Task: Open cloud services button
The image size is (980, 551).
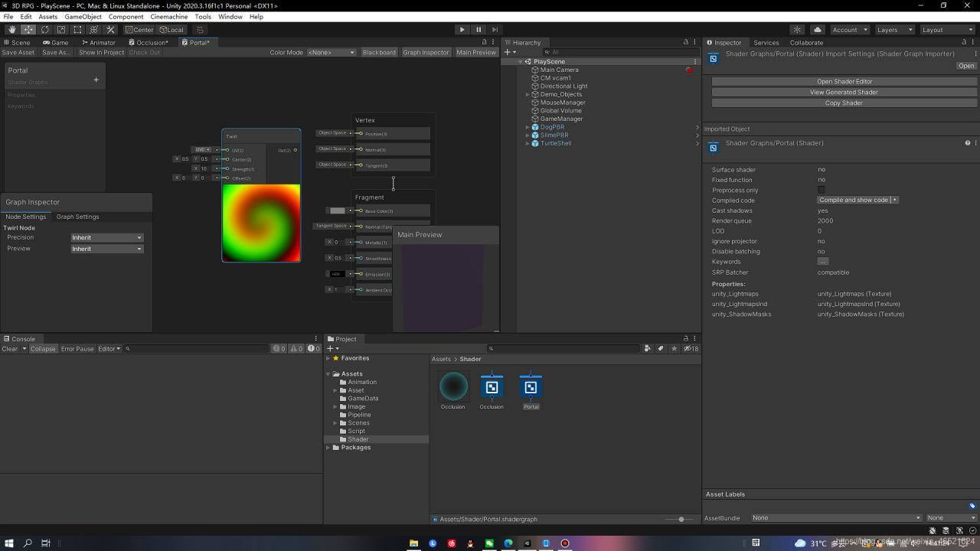Action: click(x=817, y=30)
